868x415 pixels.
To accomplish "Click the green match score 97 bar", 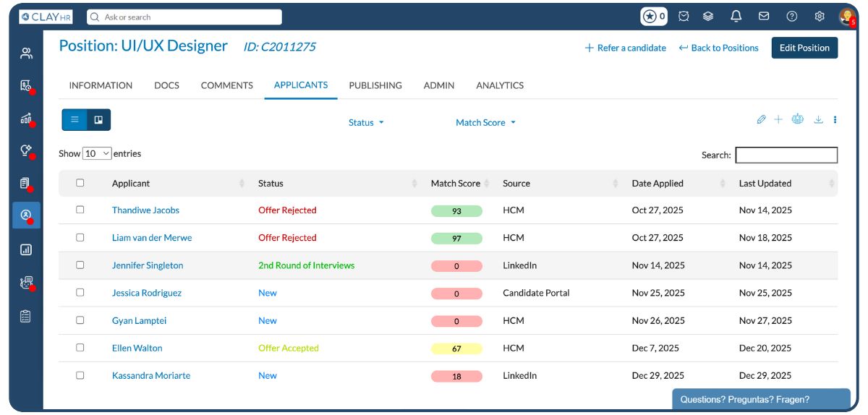I will [456, 238].
